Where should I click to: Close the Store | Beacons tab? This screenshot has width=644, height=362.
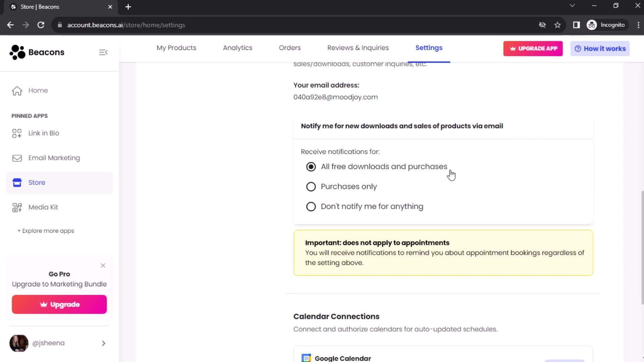(110, 7)
